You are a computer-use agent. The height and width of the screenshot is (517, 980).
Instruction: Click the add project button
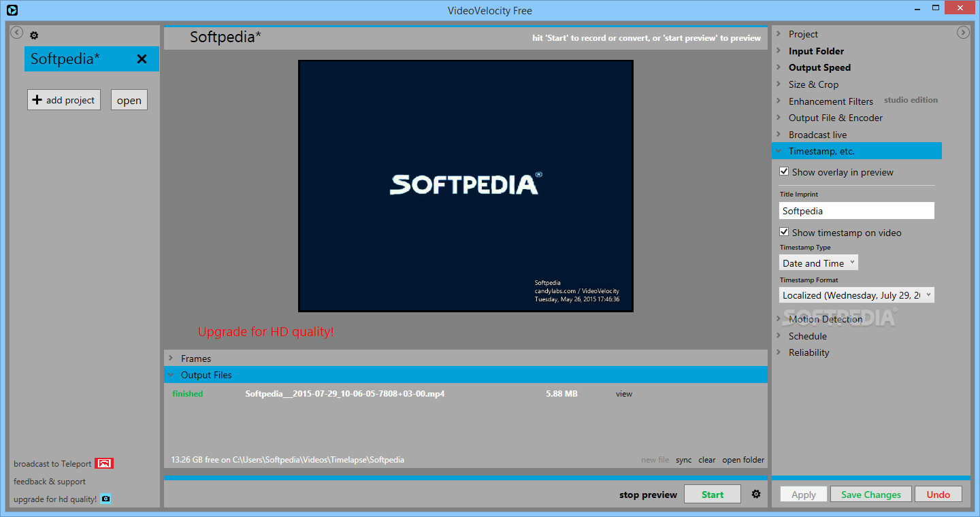coord(64,100)
